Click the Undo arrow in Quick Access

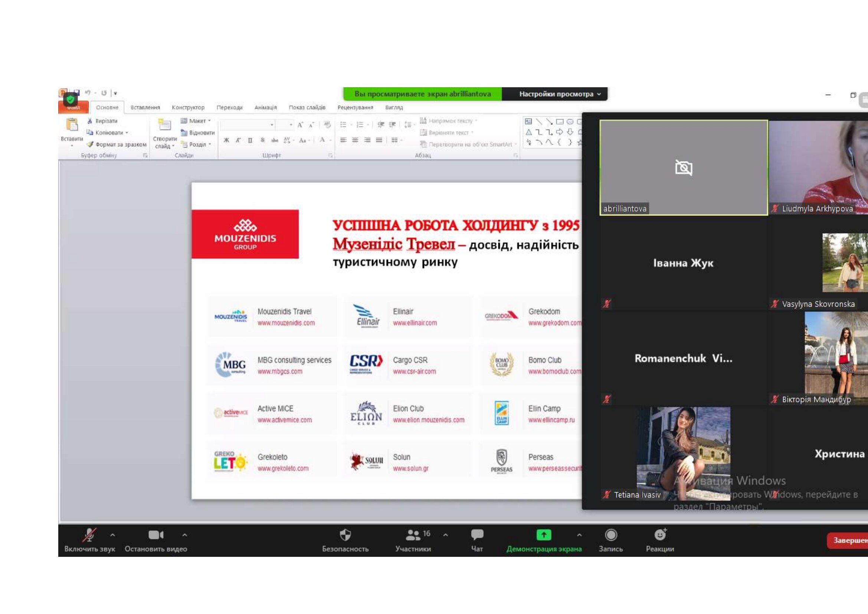[x=87, y=93]
